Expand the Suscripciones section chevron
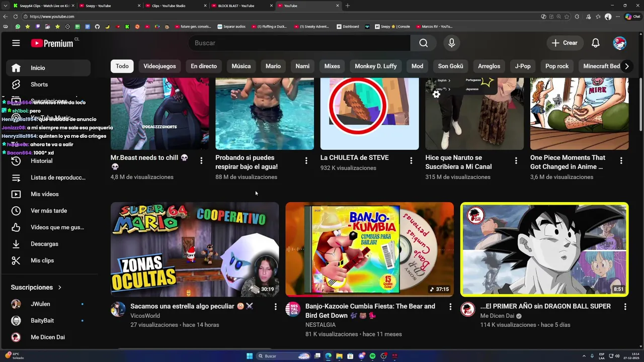This screenshot has height=362, width=644. point(59,288)
